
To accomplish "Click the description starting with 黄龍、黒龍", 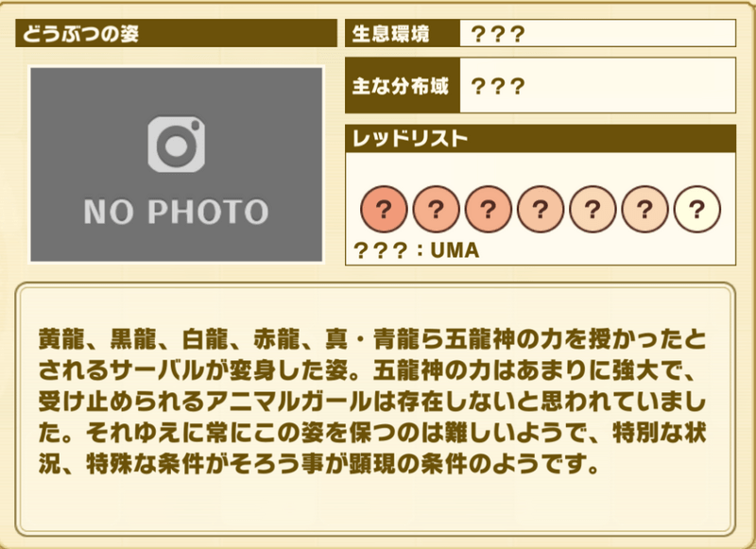I will pyautogui.click(x=372, y=402).
